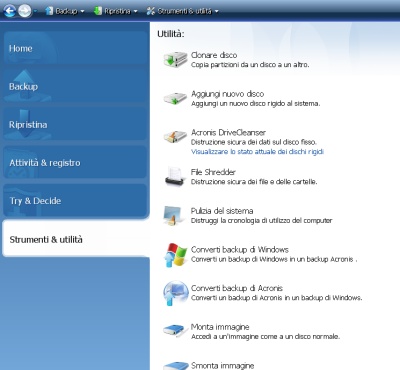Click 'Converti un backup di Windows in un backup Acronis' text
Screen dimensions: 400x370
click(x=274, y=259)
